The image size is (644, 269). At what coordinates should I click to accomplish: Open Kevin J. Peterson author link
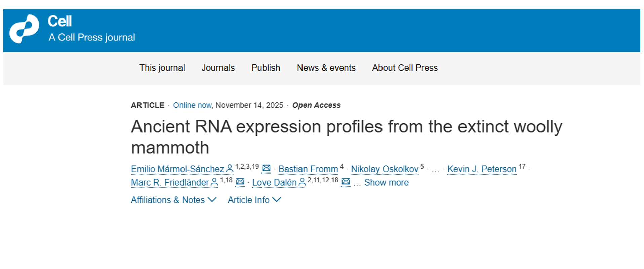point(482,169)
